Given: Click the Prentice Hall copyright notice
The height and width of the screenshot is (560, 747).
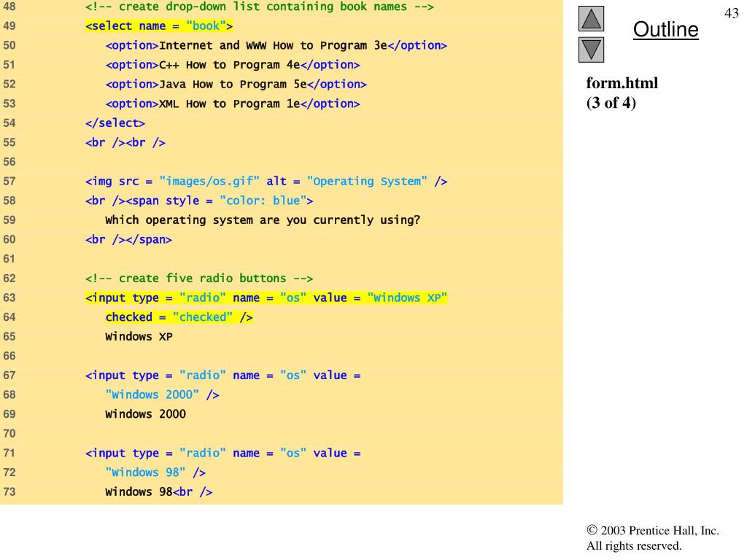Looking at the screenshot, I should click(x=653, y=531).
